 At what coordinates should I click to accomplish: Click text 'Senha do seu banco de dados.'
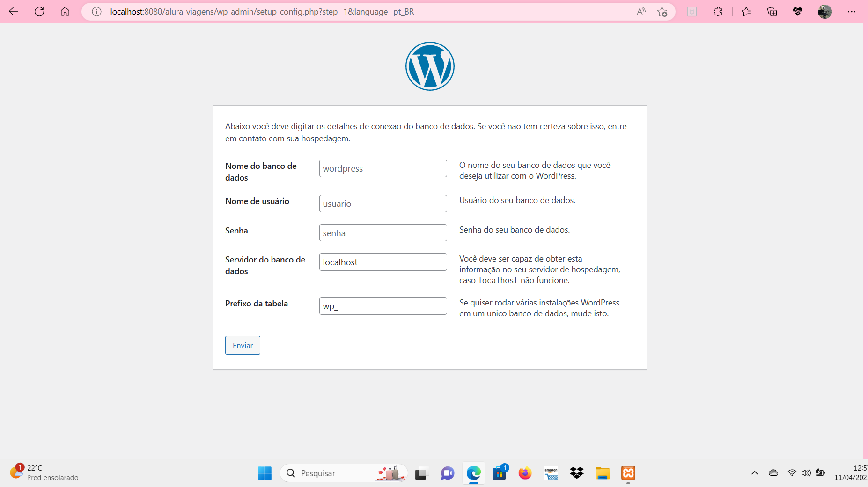(515, 230)
